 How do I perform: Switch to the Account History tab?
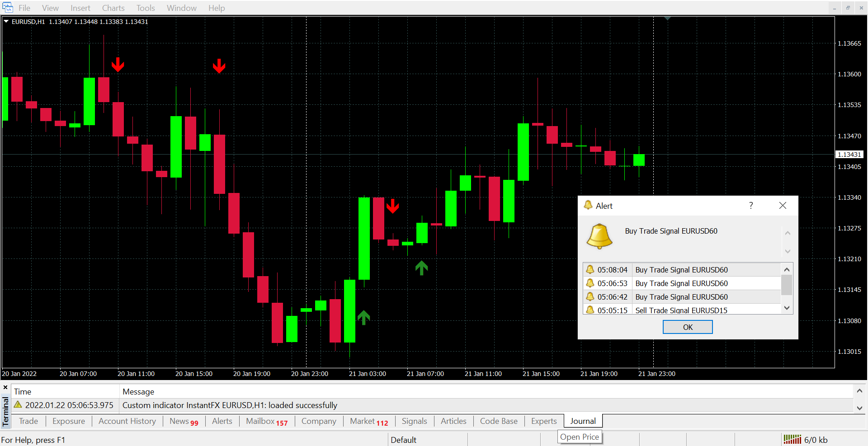pyautogui.click(x=127, y=421)
